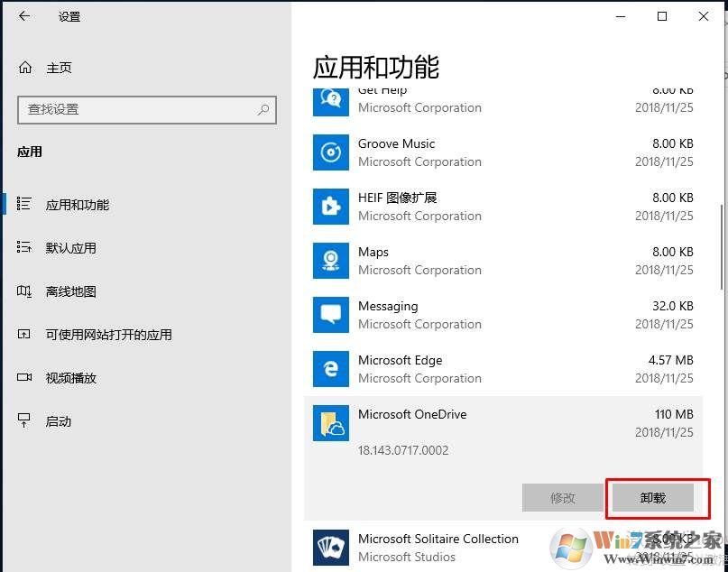Image resolution: width=728 pixels, height=572 pixels.
Task: Click the 应用 section header in sidebar
Action: (29, 152)
